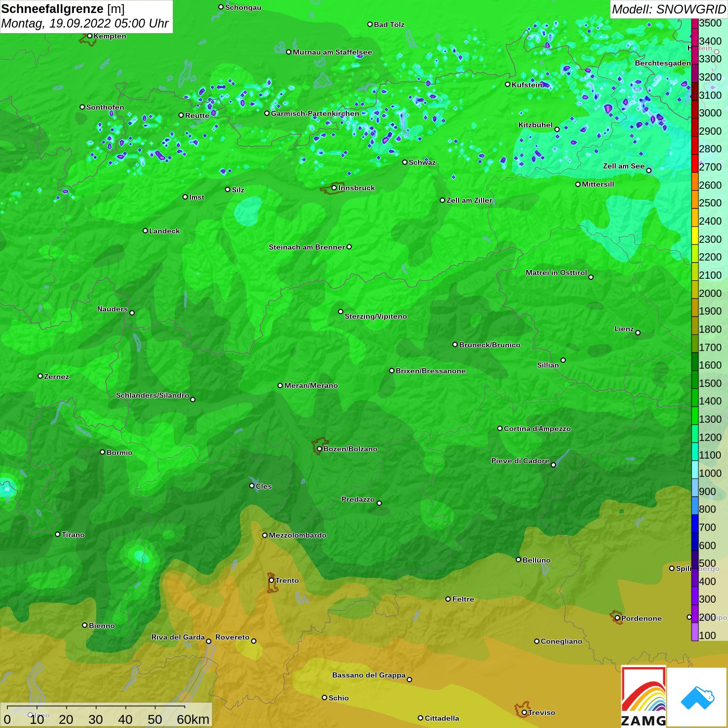Image resolution: width=728 pixels, height=728 pixels.
Task: Click the Landeck marker dot
Action: (145, 230)
